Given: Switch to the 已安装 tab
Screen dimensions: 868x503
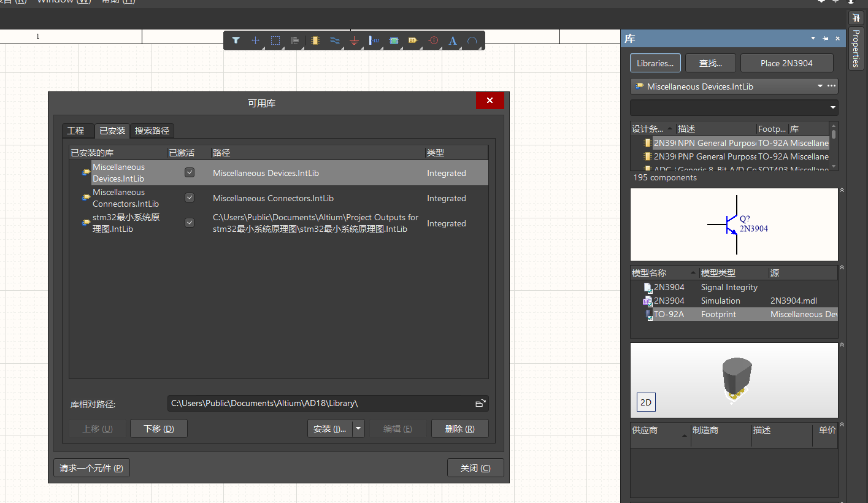Looking at the screenshot, I should point(112,131).
